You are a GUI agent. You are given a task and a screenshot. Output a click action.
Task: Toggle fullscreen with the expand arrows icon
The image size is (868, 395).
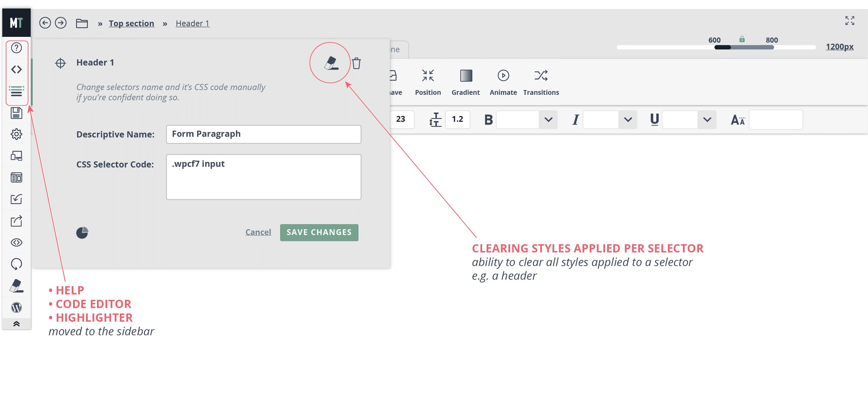(850, 21)
